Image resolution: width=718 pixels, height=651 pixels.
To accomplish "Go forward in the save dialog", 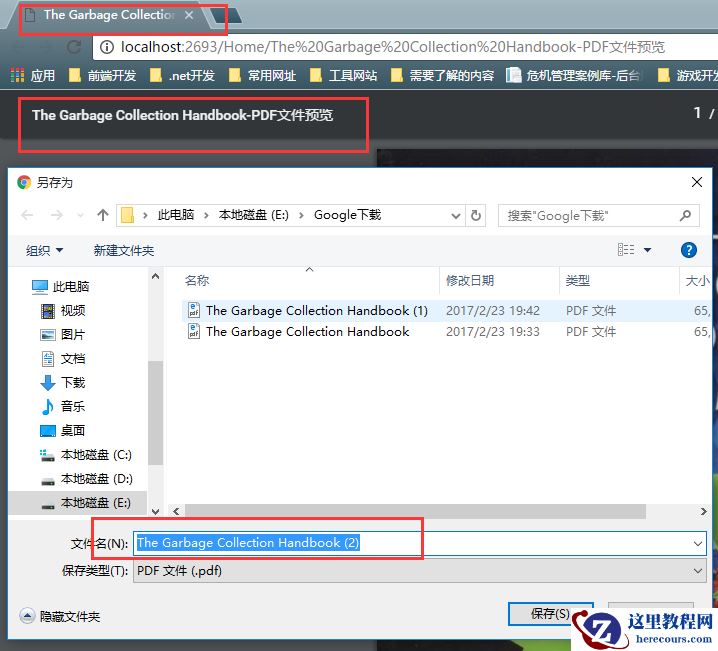I will point(57,215).
